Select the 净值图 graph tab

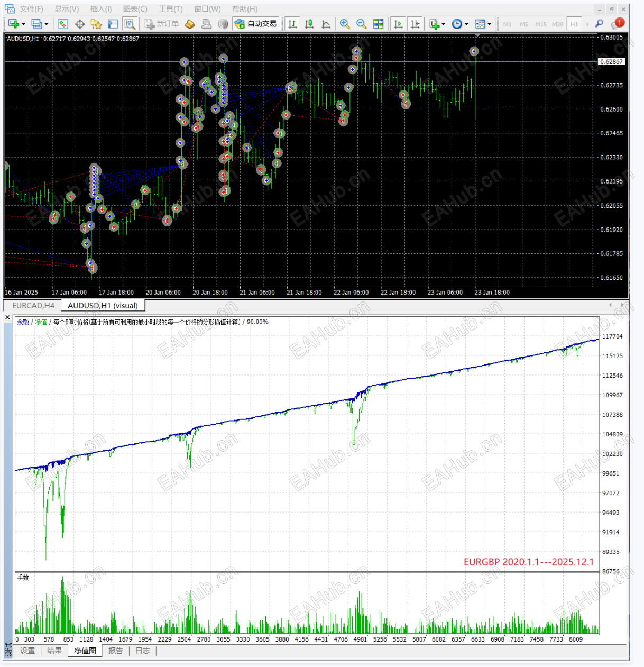point(85,651)
